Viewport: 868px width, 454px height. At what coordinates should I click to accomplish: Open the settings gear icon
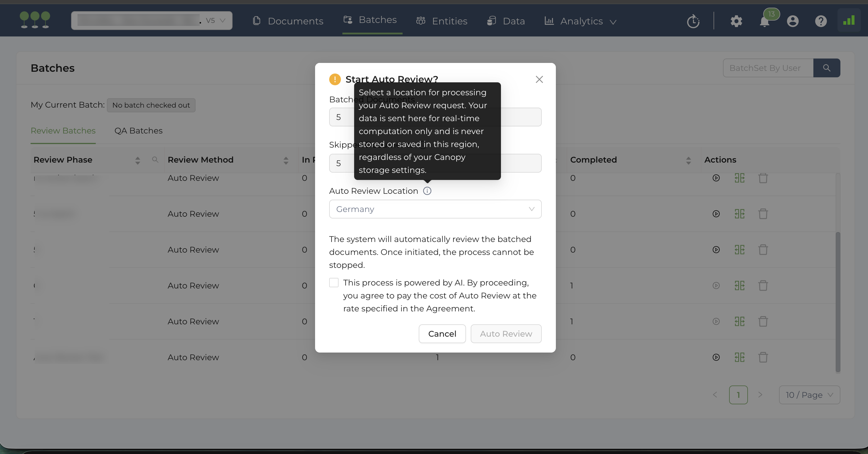pyautogui.click(x=736, y=21)
